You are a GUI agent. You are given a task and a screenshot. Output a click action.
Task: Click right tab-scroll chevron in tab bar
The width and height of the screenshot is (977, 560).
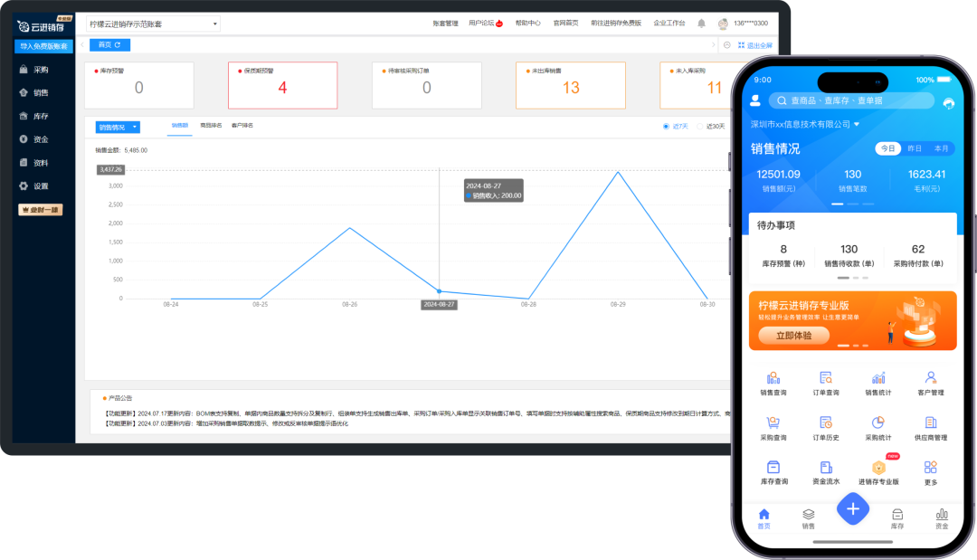[714, 45]
